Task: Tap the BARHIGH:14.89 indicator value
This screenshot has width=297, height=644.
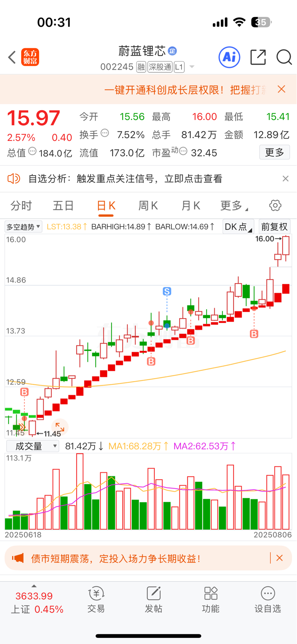Action: (121, 227)
